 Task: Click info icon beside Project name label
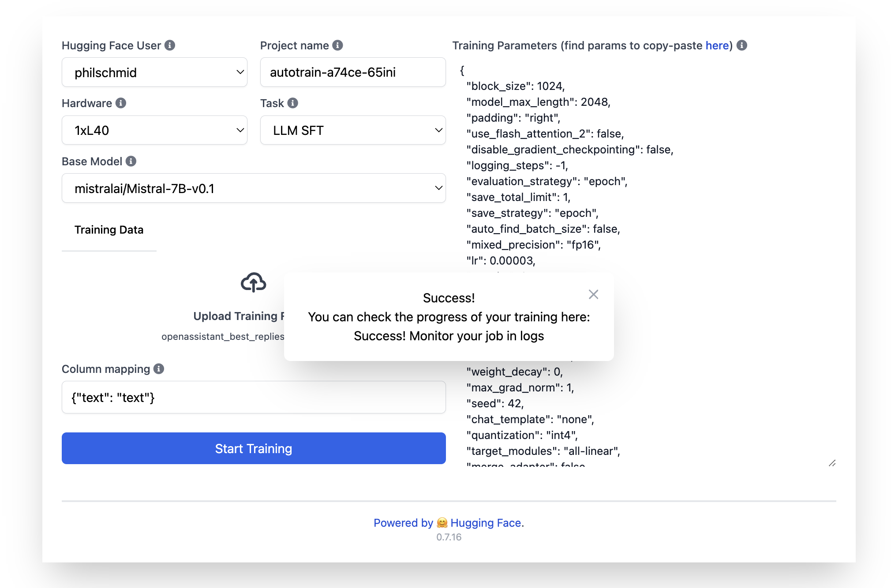point(337,45)
